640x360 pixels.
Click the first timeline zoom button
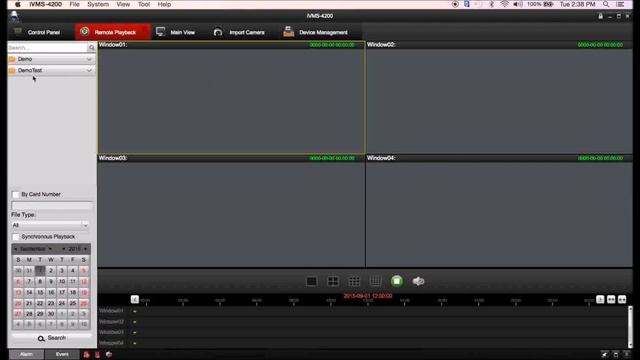pyautogui.click(x=611, y=300)
